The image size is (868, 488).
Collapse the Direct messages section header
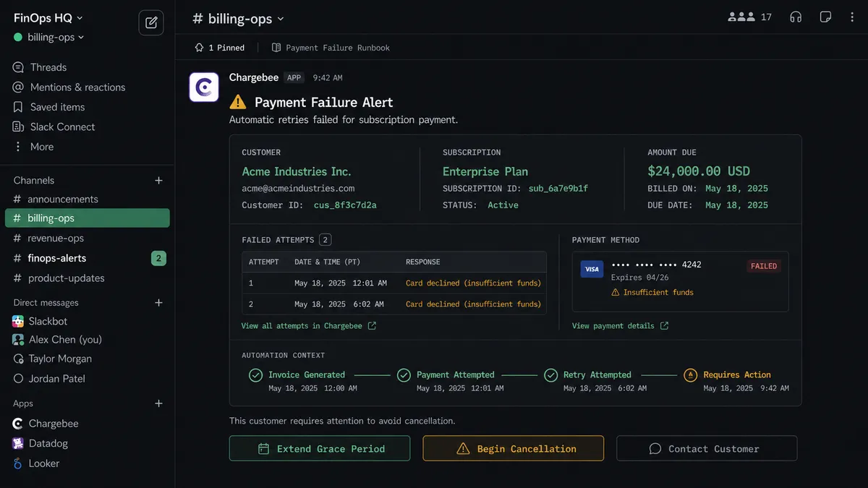(46, 302)
